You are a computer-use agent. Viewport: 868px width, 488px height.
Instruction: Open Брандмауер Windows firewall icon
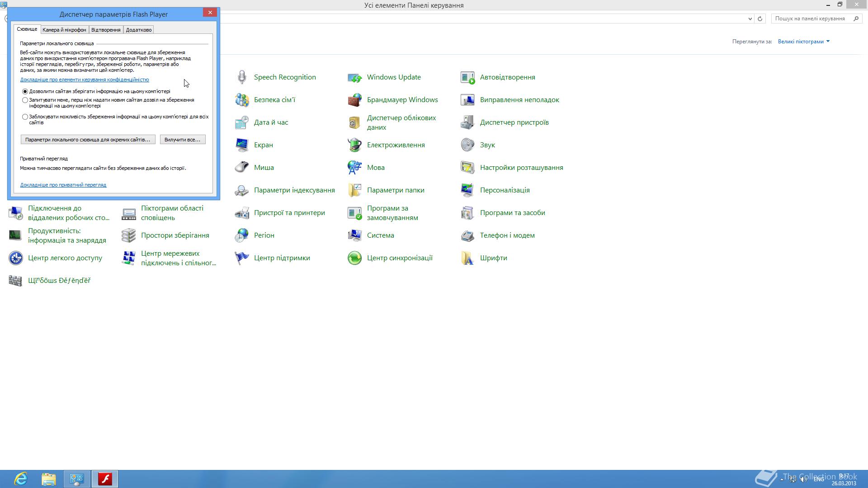click(x=355, y=100)
